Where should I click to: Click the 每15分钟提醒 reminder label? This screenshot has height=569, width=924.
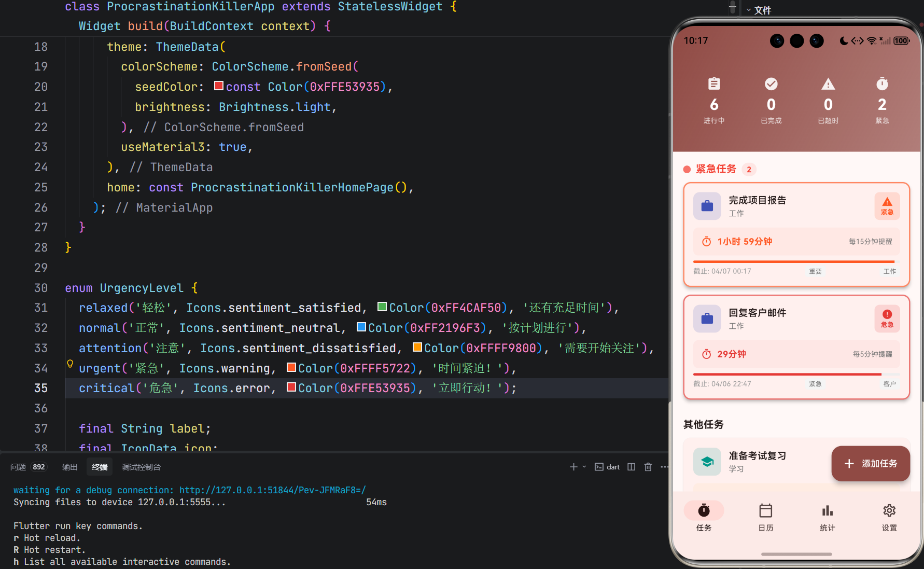pyautogui.click(x=870, y=242)
